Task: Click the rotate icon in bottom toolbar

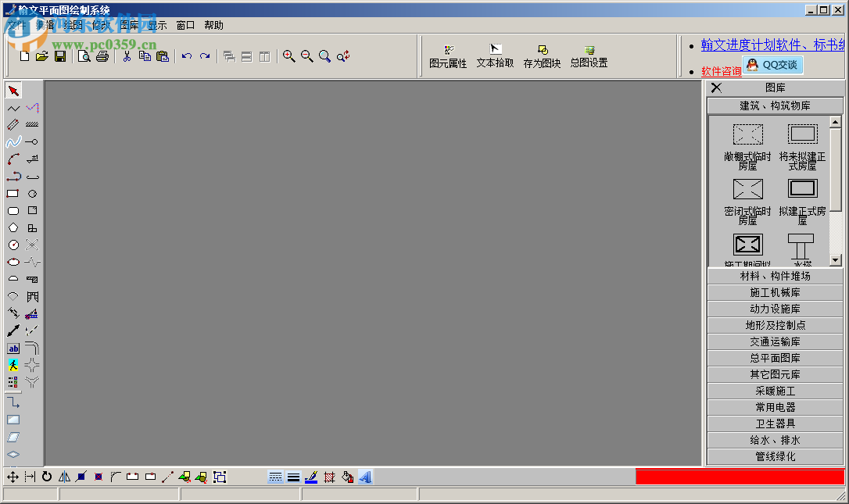Action: [x=47, y=477]
